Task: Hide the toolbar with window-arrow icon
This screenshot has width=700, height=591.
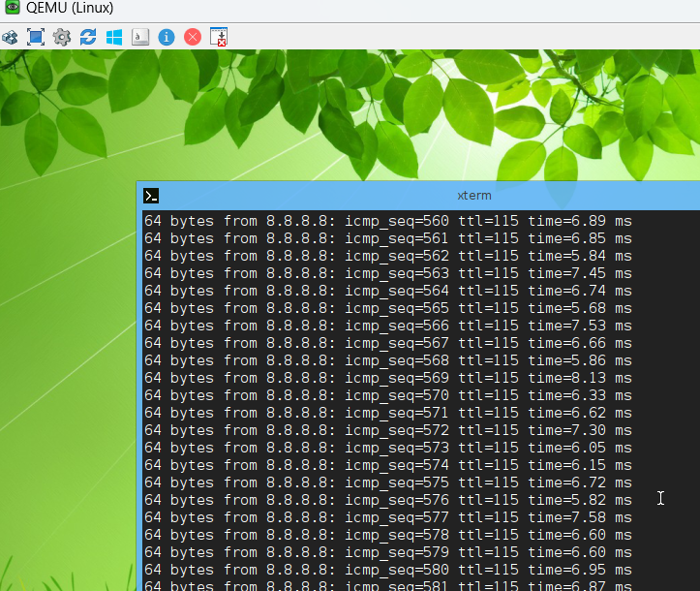Action: tap(219, 37)
